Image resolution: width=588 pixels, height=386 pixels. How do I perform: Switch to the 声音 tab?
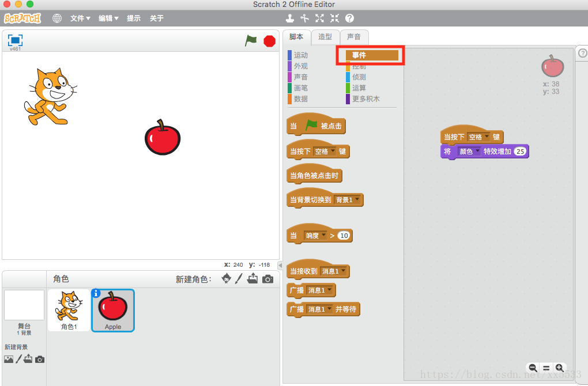(x=354, y=37)
